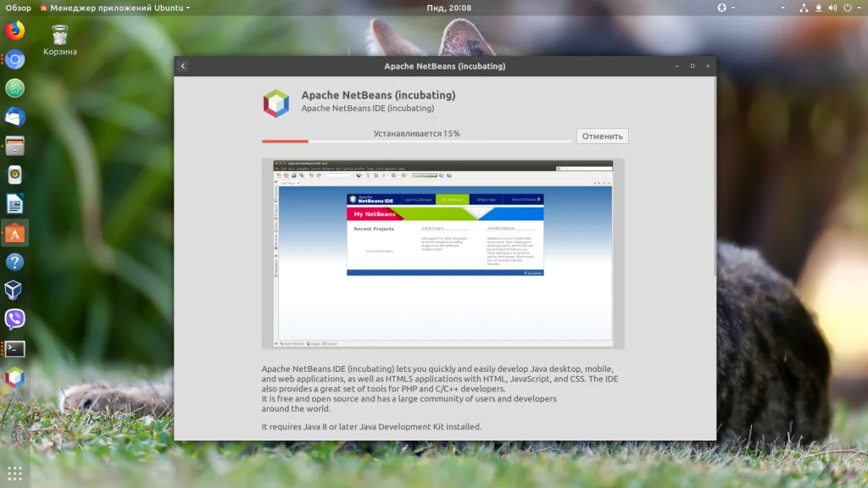
Task: Open the Terminal dock icon
Action: pos(15,348)
